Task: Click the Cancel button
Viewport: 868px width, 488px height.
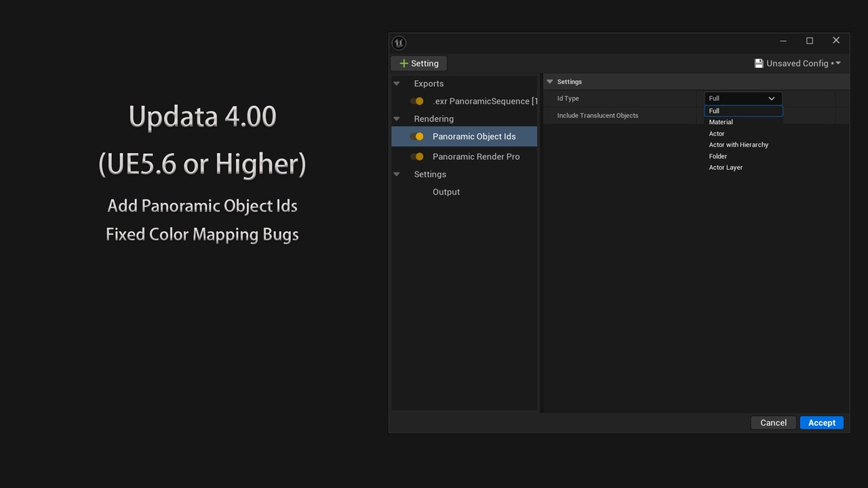Action: [773, 422]
